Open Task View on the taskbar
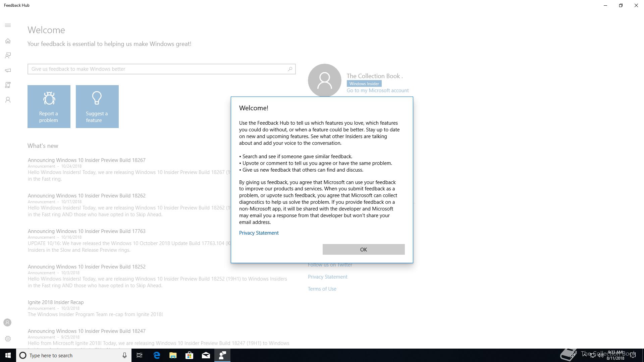The image size is (644, 362). [x=140, y=355]
